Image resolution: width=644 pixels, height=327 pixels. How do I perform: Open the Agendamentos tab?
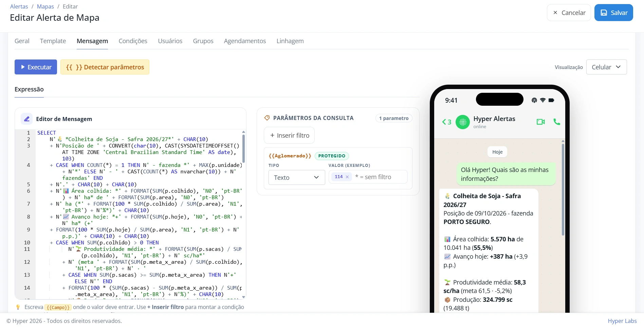(x=245, y=41)
